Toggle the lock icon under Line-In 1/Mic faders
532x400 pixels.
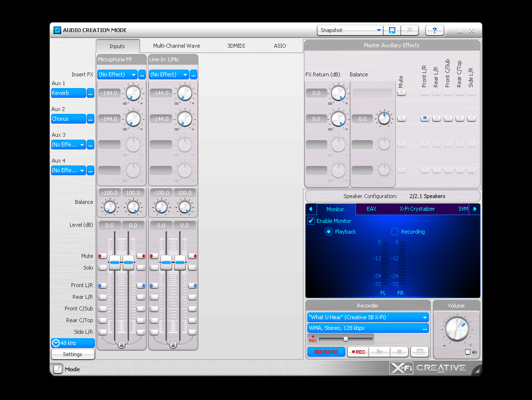click(x=173, y=345)
